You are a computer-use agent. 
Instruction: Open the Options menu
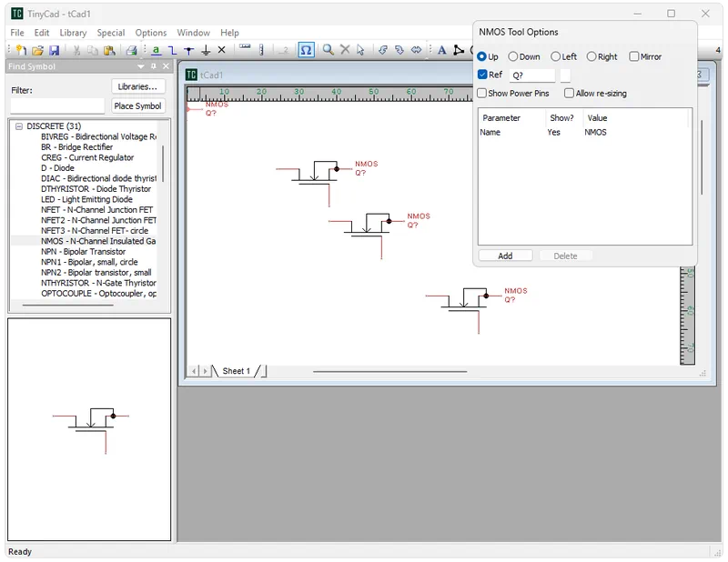click(151, 33)
